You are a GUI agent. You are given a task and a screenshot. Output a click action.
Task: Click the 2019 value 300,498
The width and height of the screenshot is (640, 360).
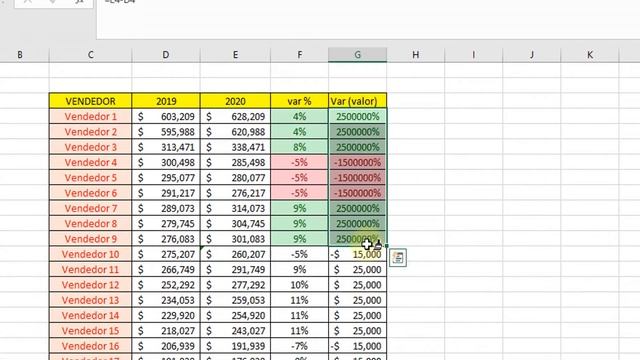click(166, 162)
